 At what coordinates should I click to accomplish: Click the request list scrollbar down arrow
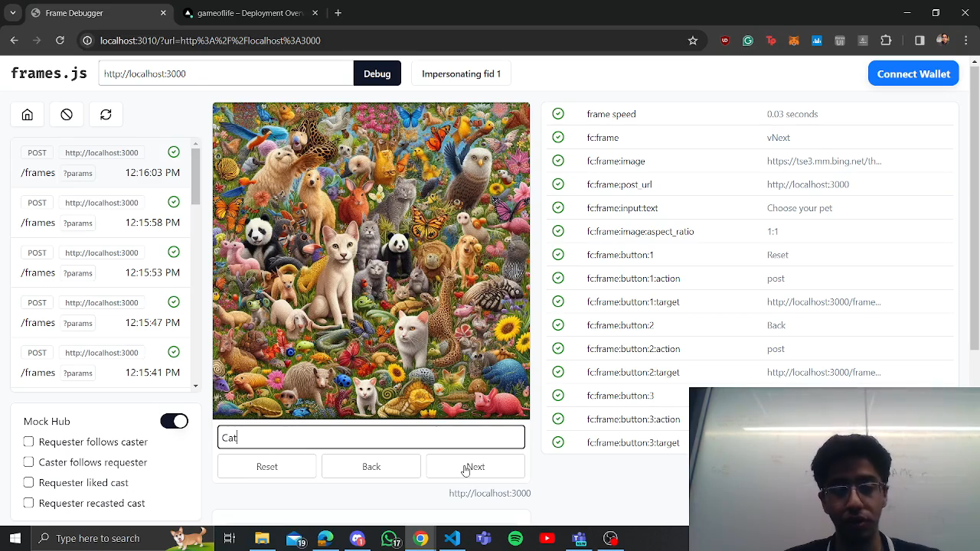tap(196, 386)
